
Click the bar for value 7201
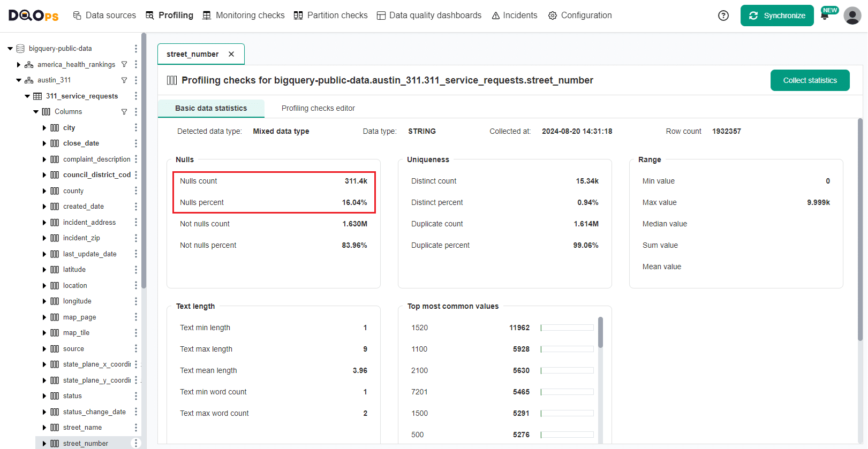[567, 392]
